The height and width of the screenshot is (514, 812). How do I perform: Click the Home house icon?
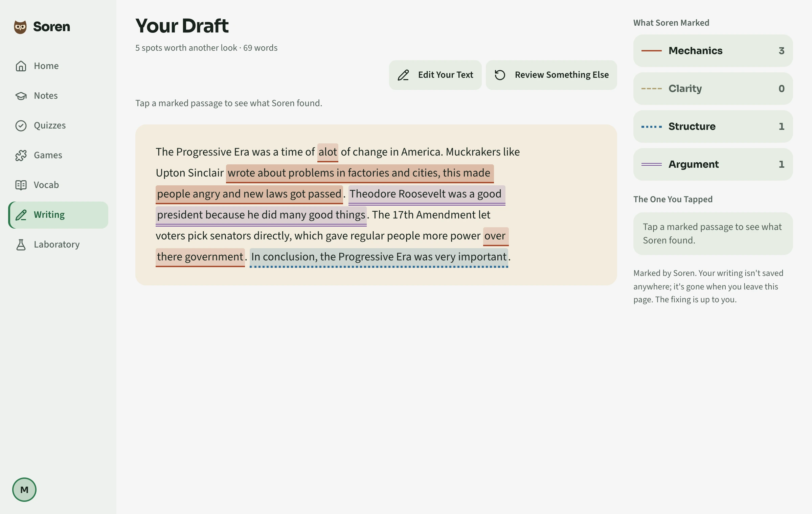(21, 66)
